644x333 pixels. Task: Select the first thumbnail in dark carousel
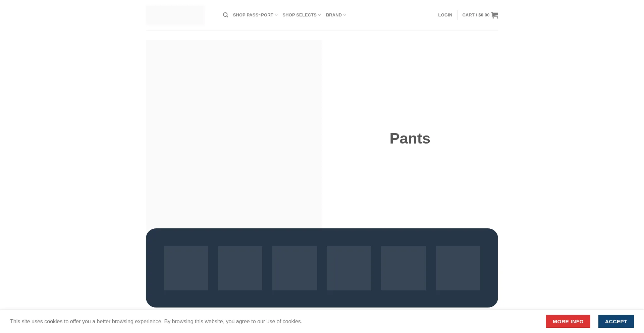point(186,268)
